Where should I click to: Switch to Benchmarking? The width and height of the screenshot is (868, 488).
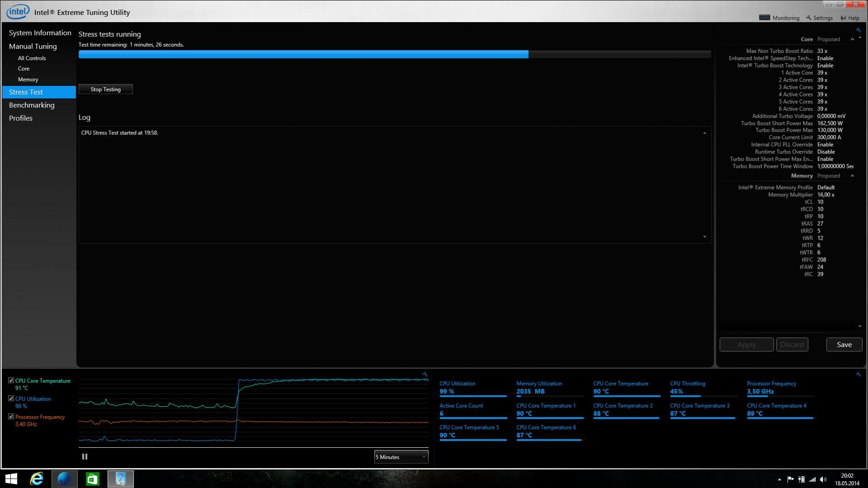[x=32, y=105]
